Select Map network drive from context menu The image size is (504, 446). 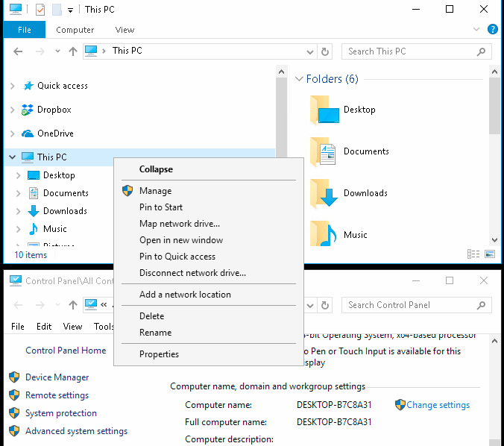click(x=179, y=224)
